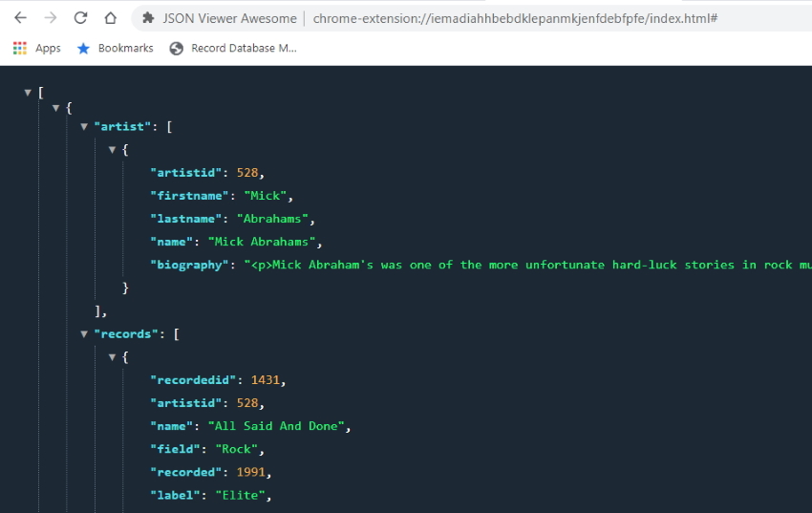This screenshot has height=513, width=812.
Task: Click the globe icon for Record Database bookmark
Action: click(x=177, y=48)
